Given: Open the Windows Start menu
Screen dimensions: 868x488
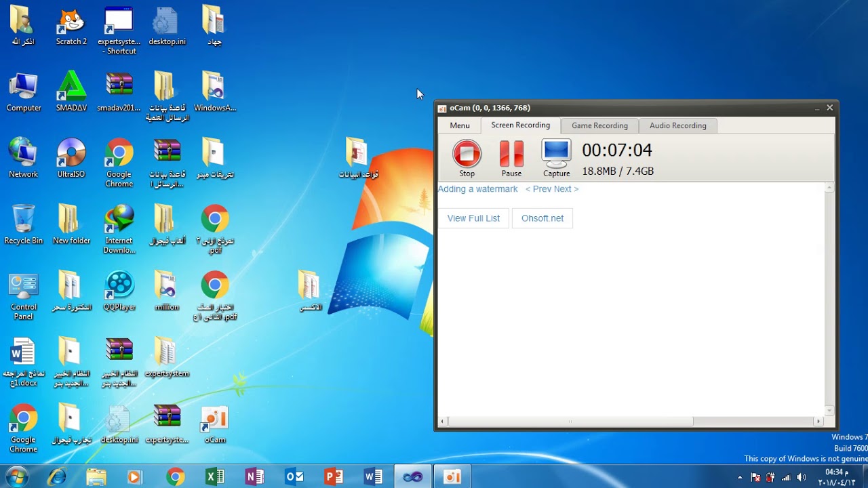Looking at the screenshot, I should 17,476.
